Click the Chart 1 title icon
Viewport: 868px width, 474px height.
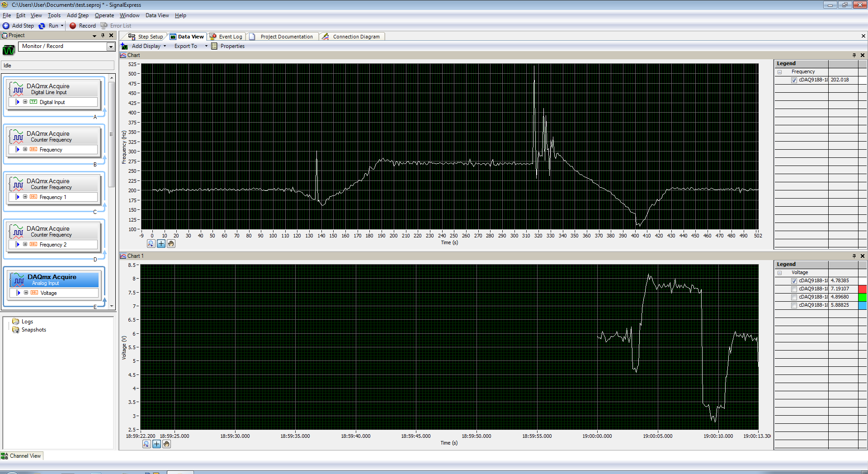pos(123,256)
